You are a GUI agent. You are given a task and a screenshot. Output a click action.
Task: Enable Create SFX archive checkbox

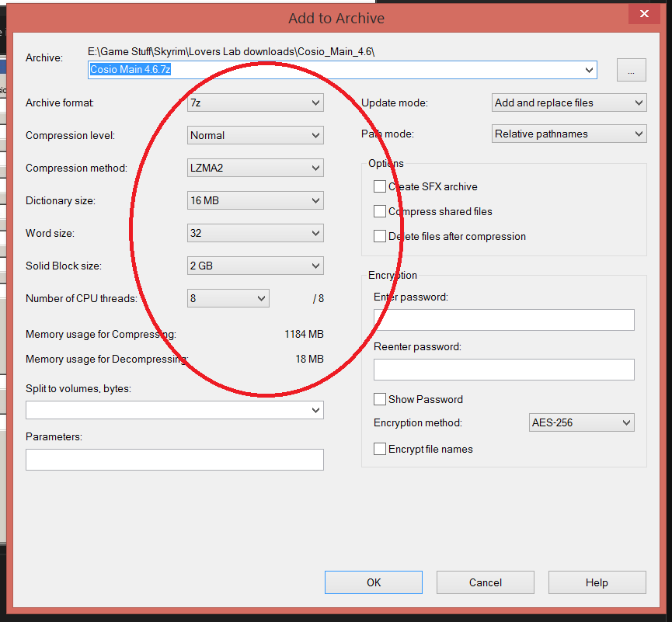click(380, 186)
